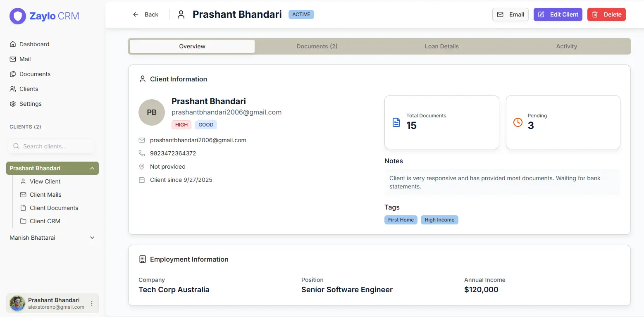Viewport: 644px width, 317px height.
Task: Open the Documents sidebar icon
Action: click(13, 74)
